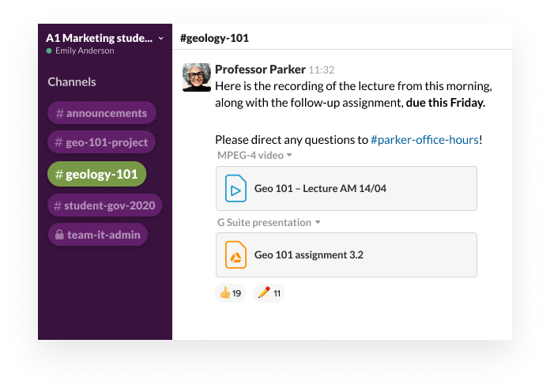Click the #geology-101 channel header title

tap(215, 38)
